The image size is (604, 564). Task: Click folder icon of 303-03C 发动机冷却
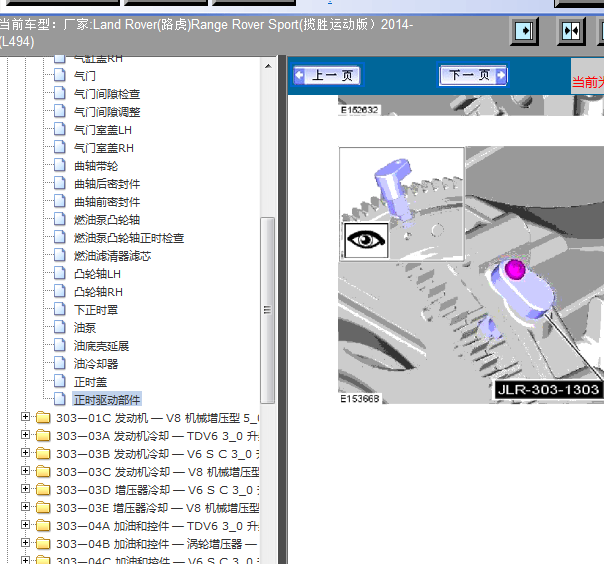click(x=43, y=472)
